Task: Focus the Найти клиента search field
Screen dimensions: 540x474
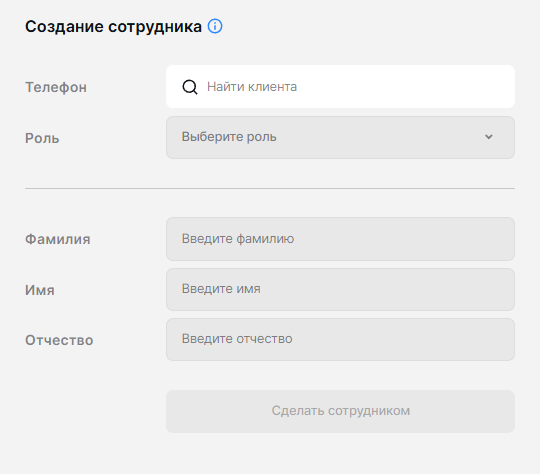Action: click(x=340, y=86)
